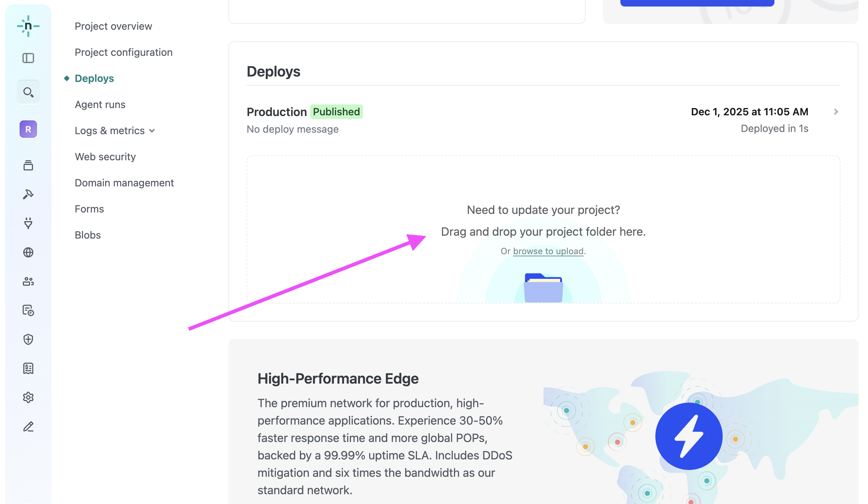Toggle the sidebar with the panel icon

pyautogui.click(x=28, y=58)
